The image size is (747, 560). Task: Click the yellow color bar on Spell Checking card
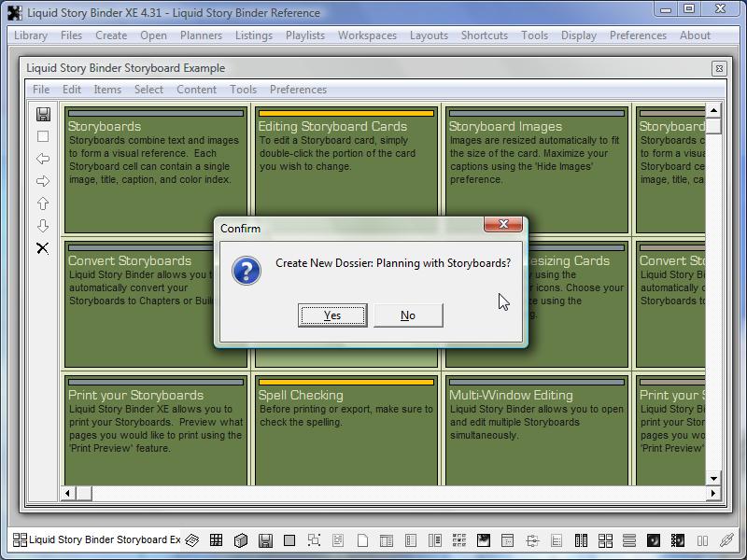coord(345,382)
